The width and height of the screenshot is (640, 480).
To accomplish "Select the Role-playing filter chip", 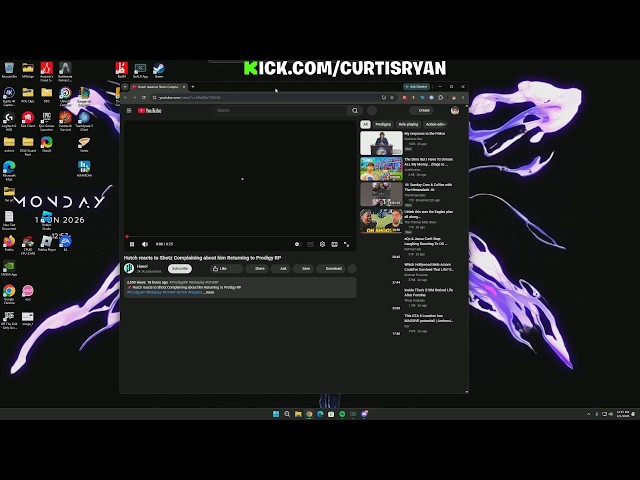I will [408, 124].
